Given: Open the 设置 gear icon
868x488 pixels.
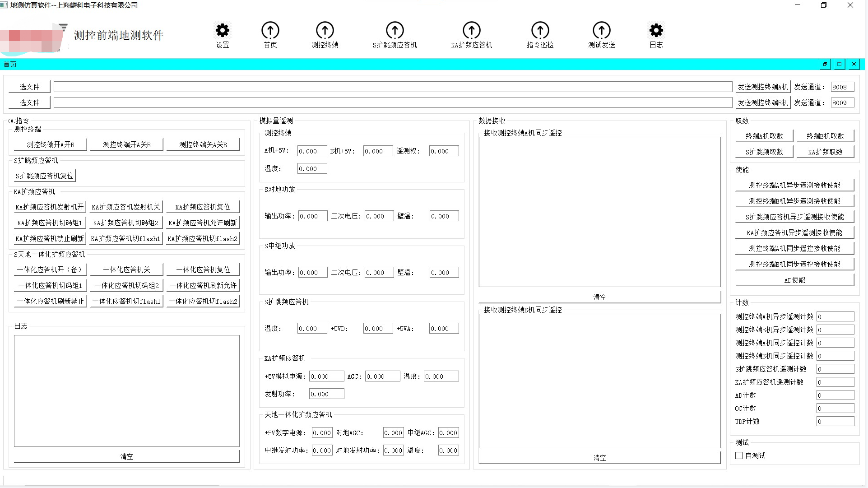Looking at the screenshot, I should [222, 31].
